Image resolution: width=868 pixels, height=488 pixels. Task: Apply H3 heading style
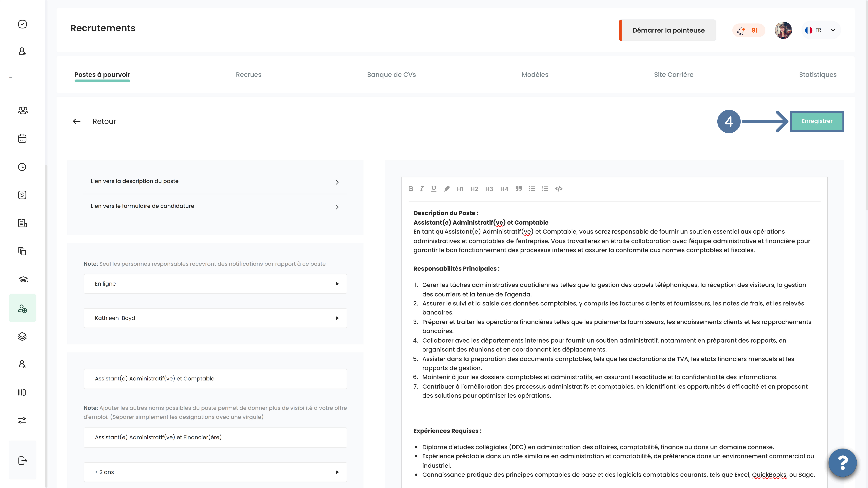pyautogui.click(x=489, y=189)
